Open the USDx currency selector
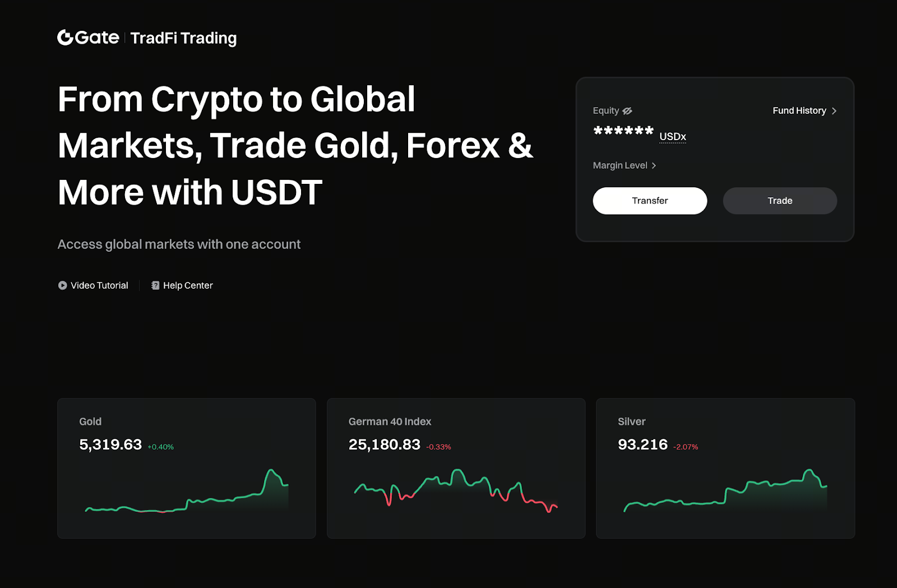Screen dimensions: 897x588 point(672,136)
